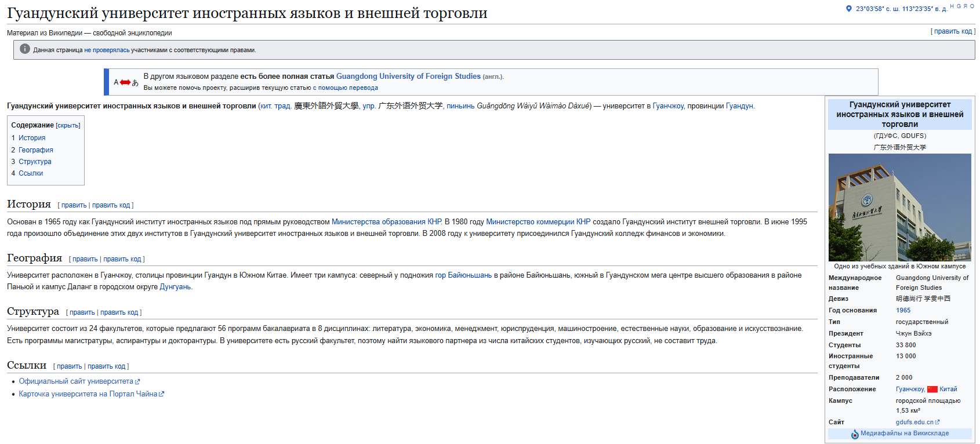Jump to 'Структура' in the contents
Screen dimensions: 980x444
(x=35, y=162)
